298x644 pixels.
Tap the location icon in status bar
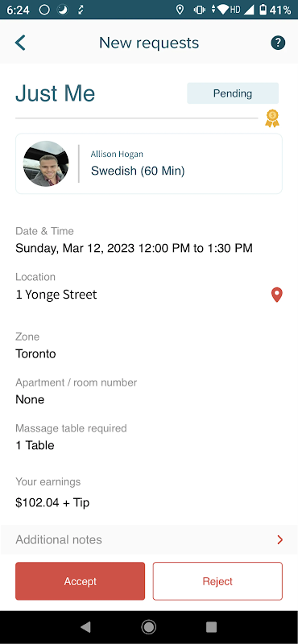tap(180, 10)
